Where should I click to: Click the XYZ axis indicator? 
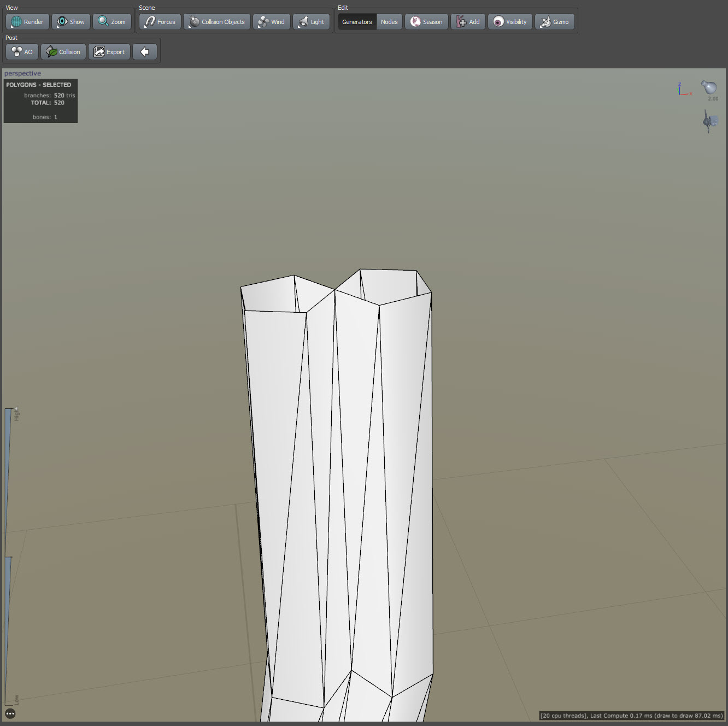[x=684, y=90]
